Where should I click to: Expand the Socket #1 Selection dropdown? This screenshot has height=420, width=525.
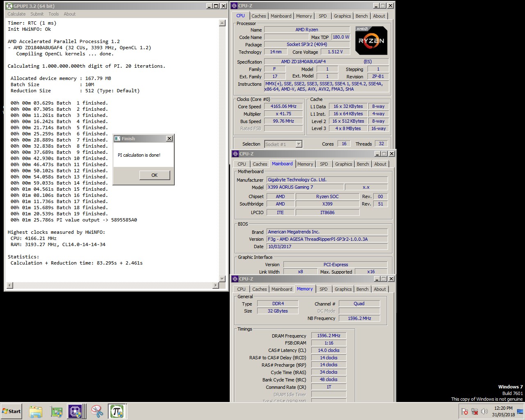[299, 144]
